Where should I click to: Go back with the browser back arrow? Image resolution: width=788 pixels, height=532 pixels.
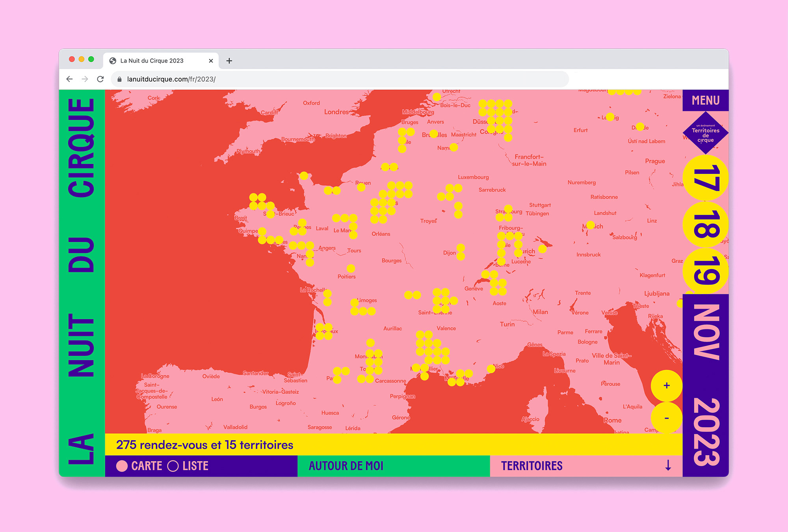[69, 79]
